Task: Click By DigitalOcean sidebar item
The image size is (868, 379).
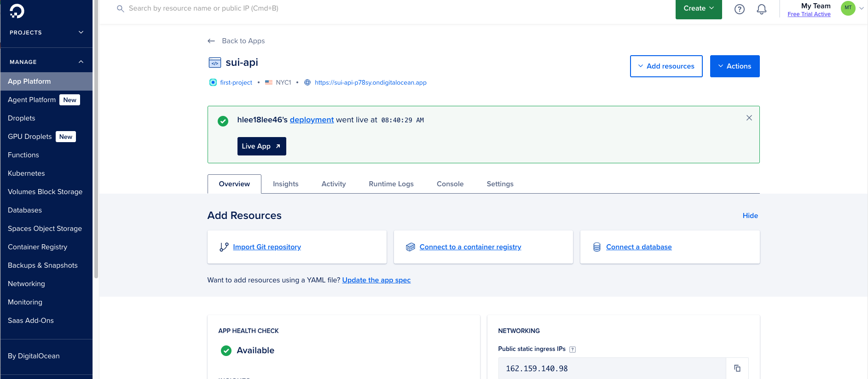Action: [x=46, y=356]
